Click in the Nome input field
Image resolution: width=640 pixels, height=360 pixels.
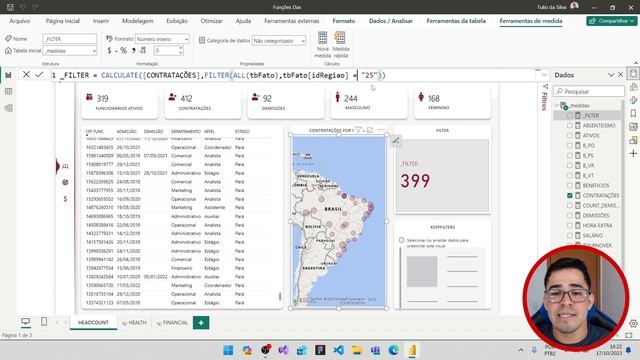tap(70, 39)
